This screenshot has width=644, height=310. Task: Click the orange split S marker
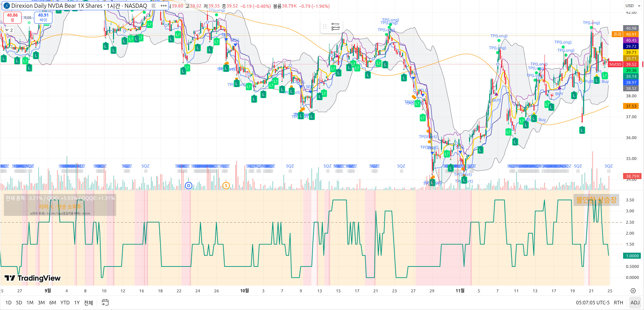click(226, 185)
